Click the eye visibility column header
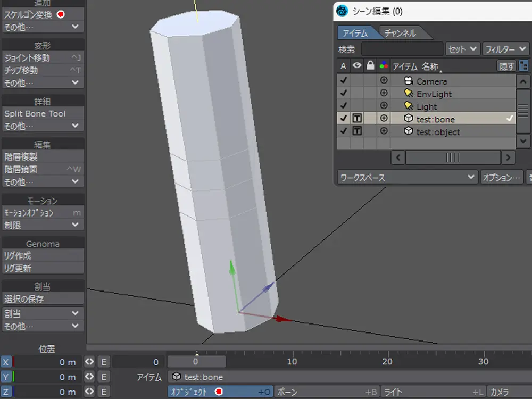532x399 pixels. click(357, 66)
